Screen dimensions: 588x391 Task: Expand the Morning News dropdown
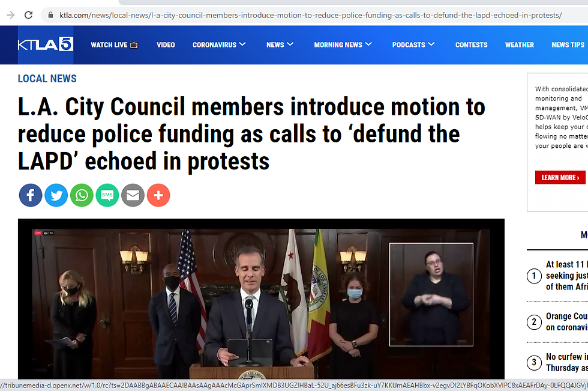coord(343,44)
